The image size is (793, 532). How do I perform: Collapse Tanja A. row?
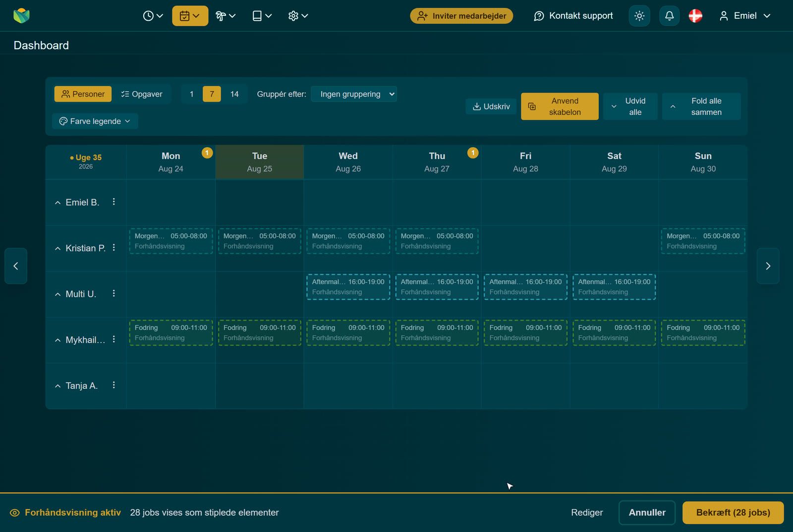[57, 386]
